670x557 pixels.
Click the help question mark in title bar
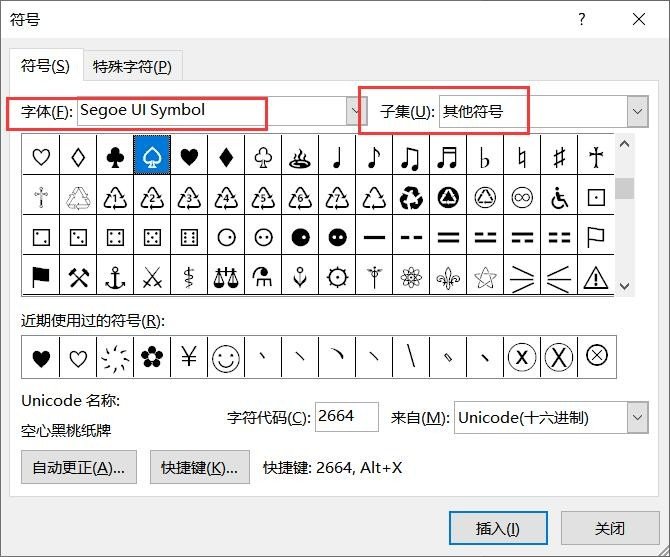coord(582,19)
